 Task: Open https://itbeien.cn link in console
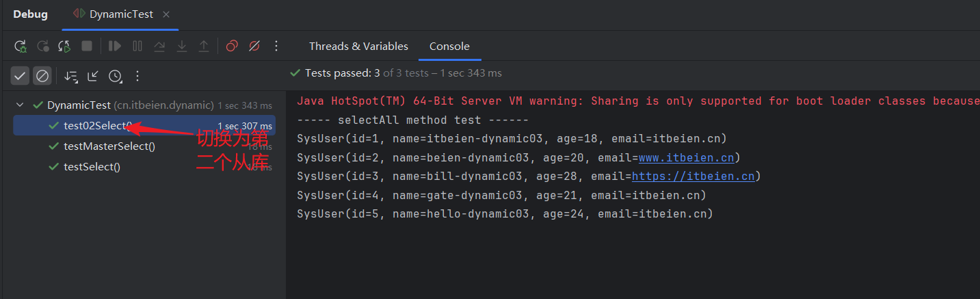(693, 177)
